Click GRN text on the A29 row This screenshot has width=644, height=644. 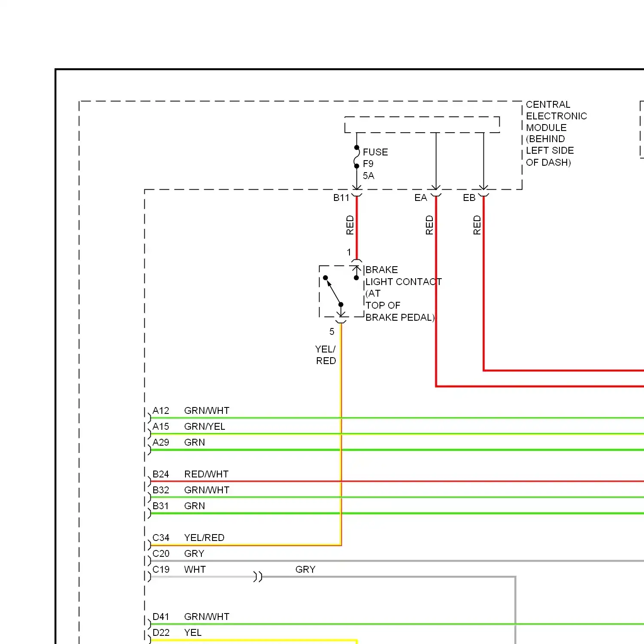tap(194, 443)
